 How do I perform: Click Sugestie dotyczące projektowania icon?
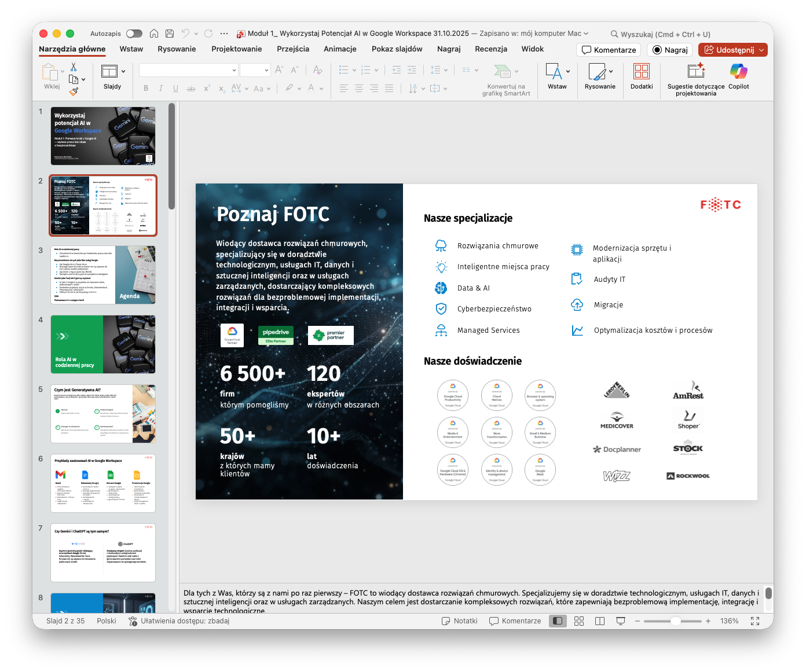696,71
